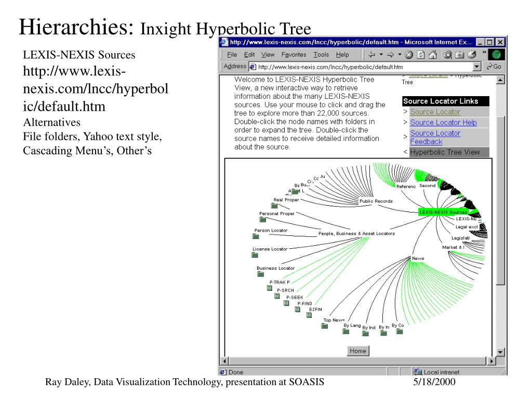Select the Referenc tree node
Screen dimensions: 532x399
point(406,187)
